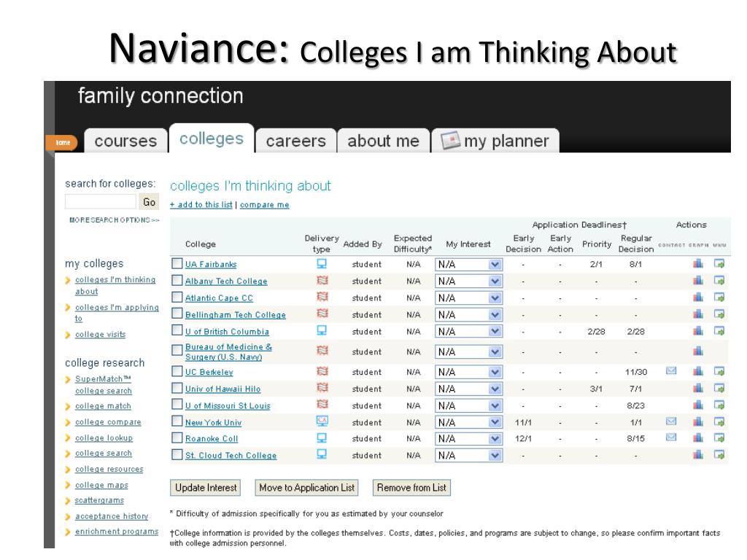The height and width of the screenshot is (560, 747).
Task: Switch to the courses tab
Action: [125, 141]
